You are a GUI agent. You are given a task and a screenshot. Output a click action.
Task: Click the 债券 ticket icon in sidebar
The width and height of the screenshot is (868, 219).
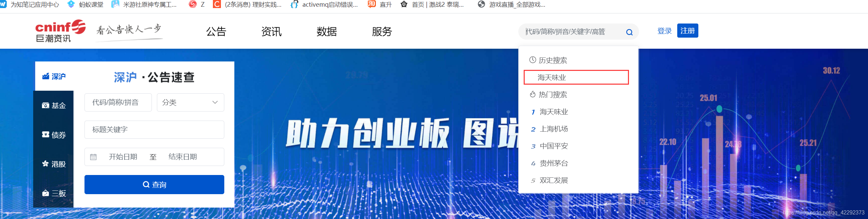click(x=45, y=134)
